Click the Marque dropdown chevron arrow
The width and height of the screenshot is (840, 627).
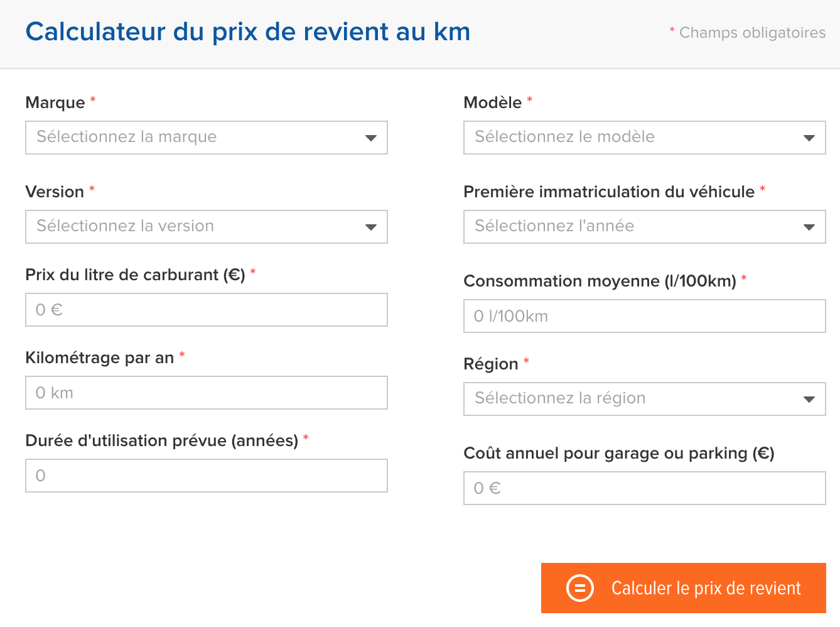tap(371, 138)
